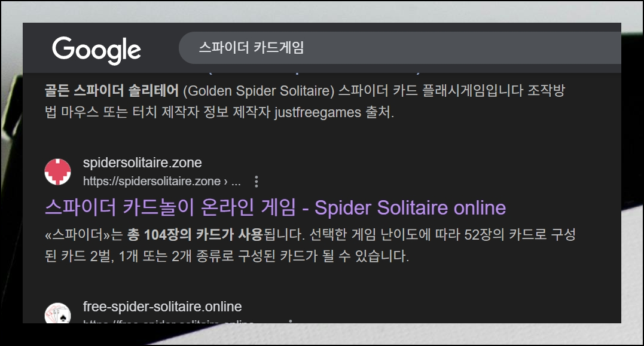Click the snippet text justfreegames 출처
644x346 pixels.
[x=334, y=112]
